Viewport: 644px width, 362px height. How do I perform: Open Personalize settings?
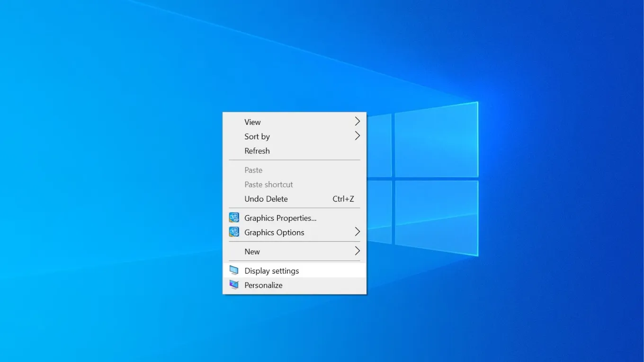[263, 284]
